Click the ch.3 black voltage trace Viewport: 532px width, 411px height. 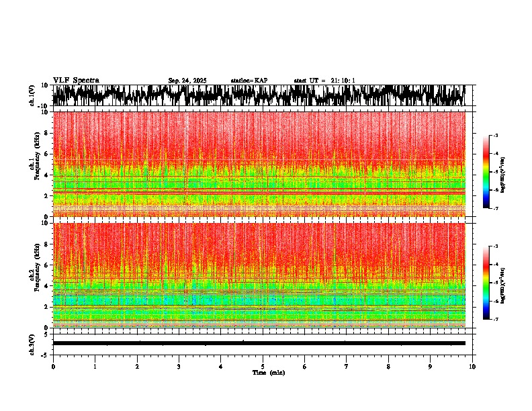(x=259, y=343)
